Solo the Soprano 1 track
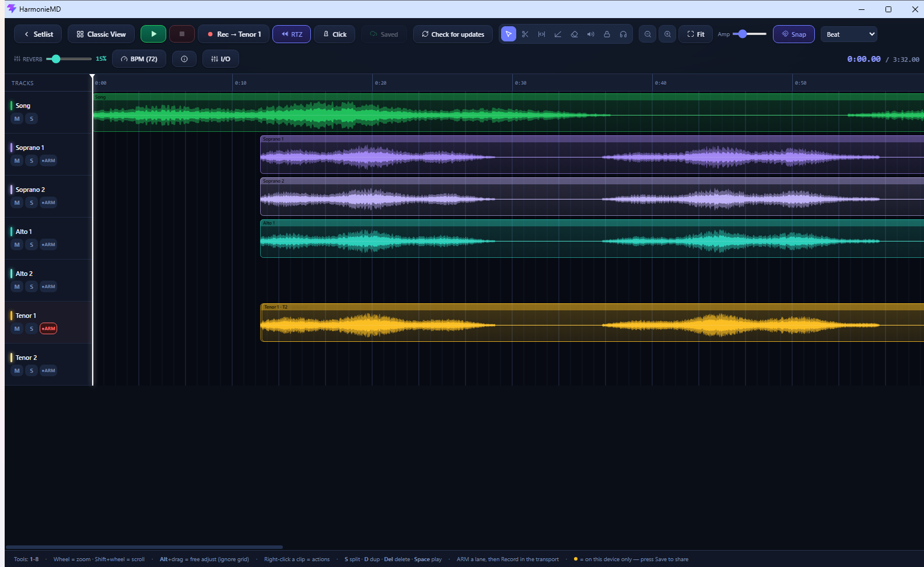Viewport: 924px width, 567px height. click(32, 160)
